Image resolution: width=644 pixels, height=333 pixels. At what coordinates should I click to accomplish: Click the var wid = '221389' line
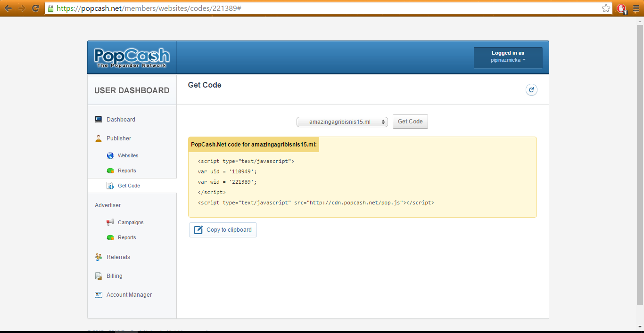click(x=227, y=182)
